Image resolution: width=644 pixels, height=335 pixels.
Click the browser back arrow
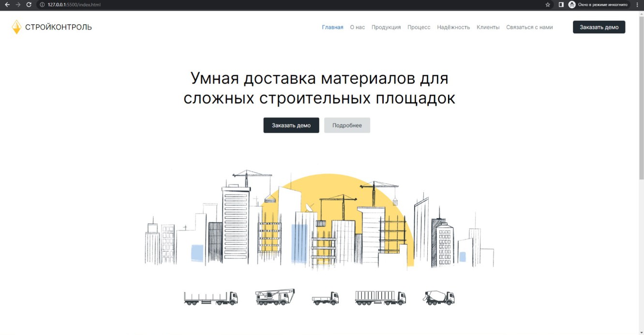pos(7,4)
